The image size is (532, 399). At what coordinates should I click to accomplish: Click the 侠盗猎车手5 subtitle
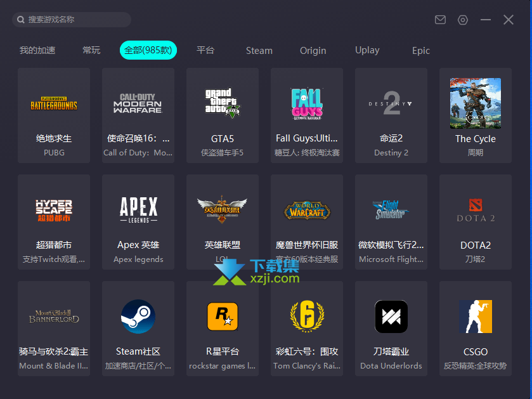tap(222, 153)
